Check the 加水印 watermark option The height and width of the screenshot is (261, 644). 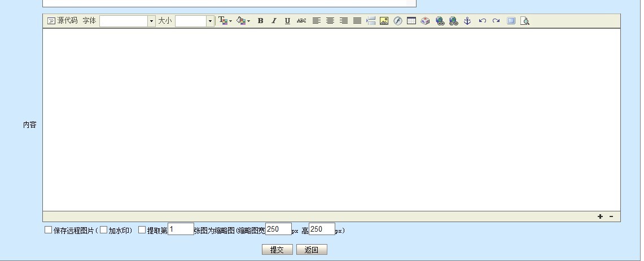tap(103, 230)
